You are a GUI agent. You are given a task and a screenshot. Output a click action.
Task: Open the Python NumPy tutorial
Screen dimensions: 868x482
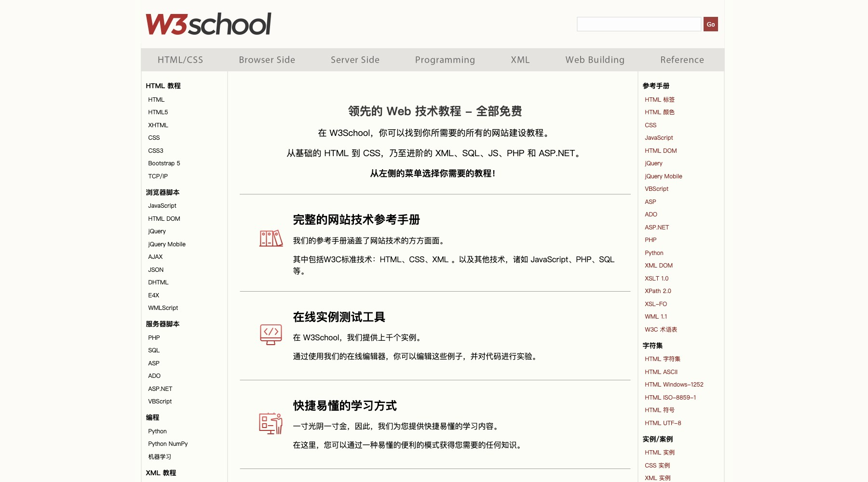[168, 443]
